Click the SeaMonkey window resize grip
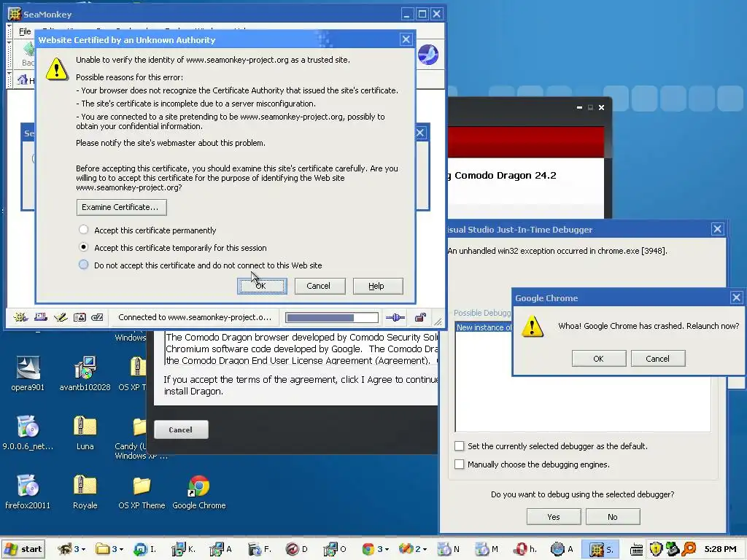Image resolution: width=747 pixels, height=560 pixels. 438,322
